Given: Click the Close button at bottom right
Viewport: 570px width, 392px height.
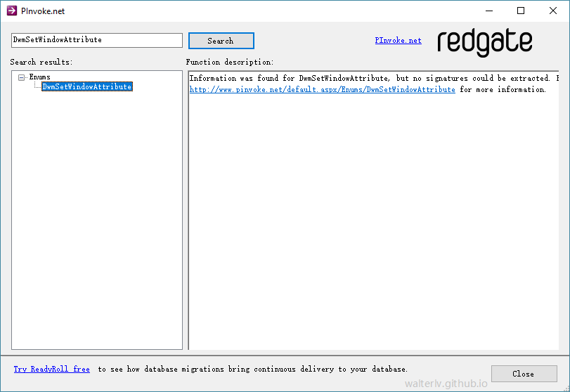Looking at the screenshot, I should tap(523, 374).
